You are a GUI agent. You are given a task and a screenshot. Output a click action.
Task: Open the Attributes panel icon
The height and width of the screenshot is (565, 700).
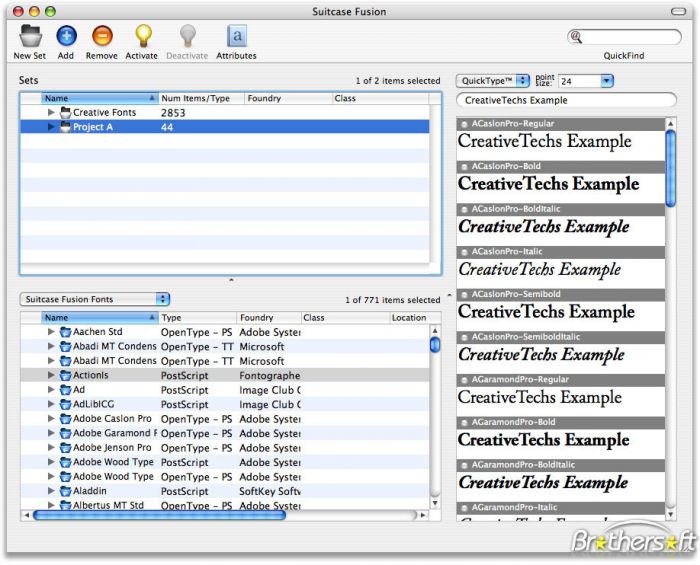237,36
